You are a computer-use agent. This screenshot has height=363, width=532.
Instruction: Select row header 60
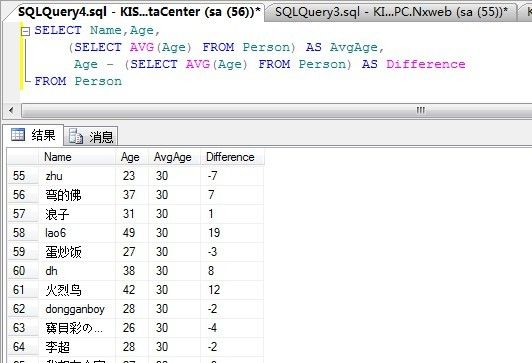pyautogui.click(x=23, y=271)
